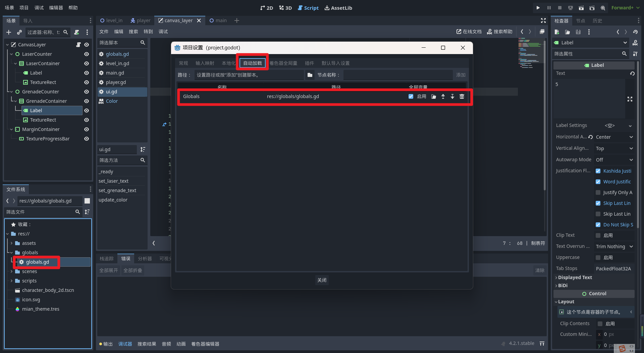The image size is (644, 353).
Task: Enable the Uppercase checkbox
Action: coord(598,258)
